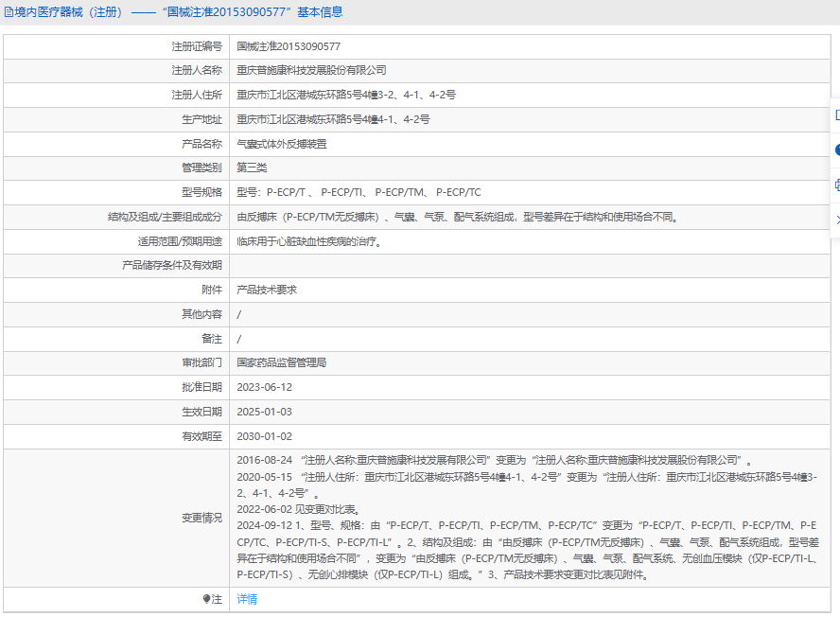
Task: Click the document icon beside the page title
Action: [9, 12]
